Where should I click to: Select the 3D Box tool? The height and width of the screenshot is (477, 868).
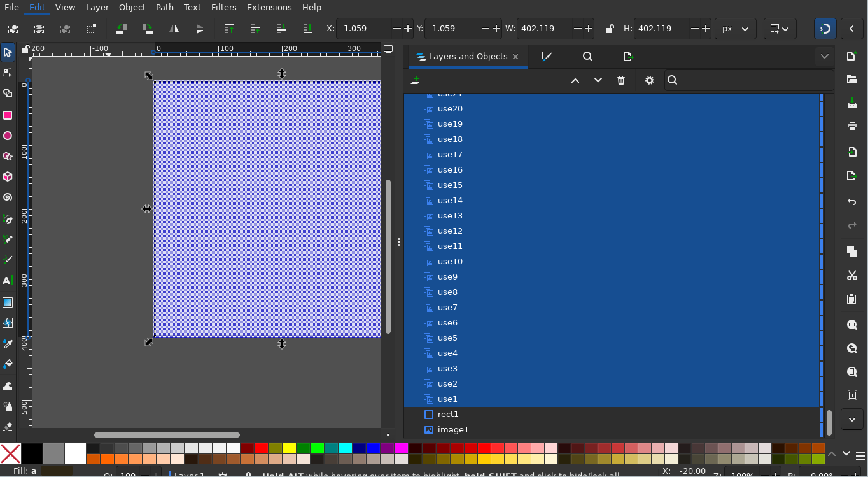click(x=8, y=177)
